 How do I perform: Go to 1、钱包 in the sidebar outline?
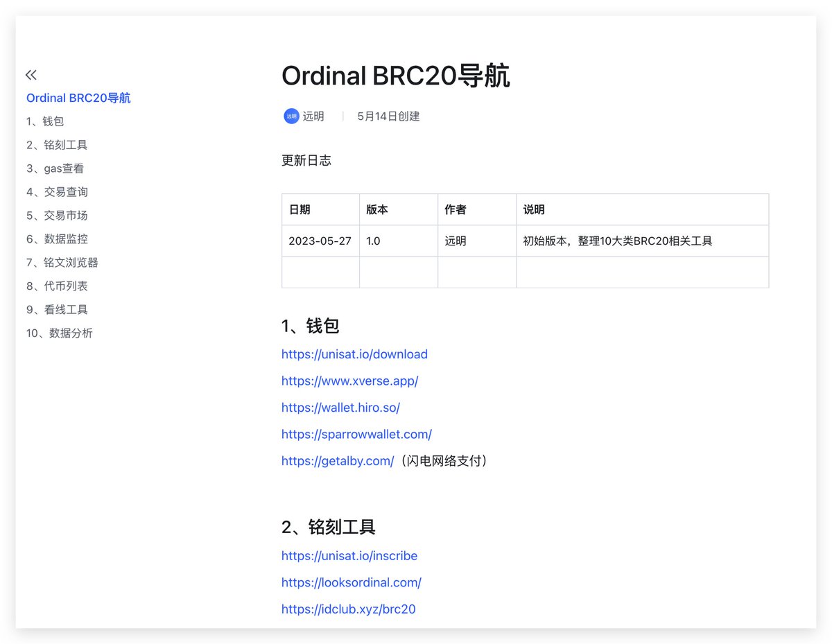tap(45, 121)
